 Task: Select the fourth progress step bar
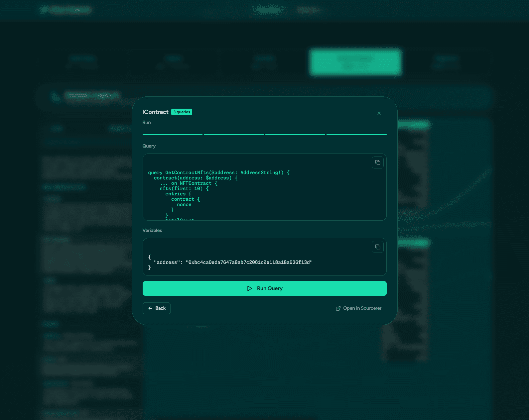356,134
